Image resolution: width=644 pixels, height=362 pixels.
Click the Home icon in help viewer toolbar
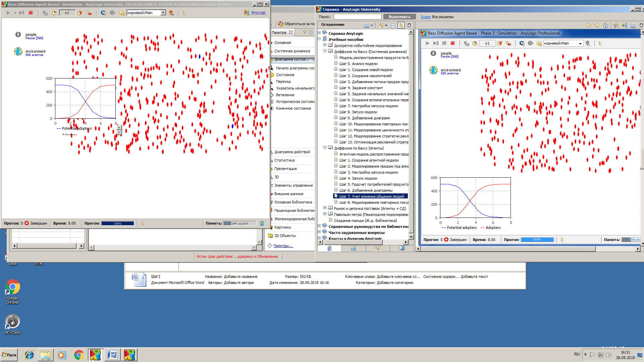coord(606,25)
